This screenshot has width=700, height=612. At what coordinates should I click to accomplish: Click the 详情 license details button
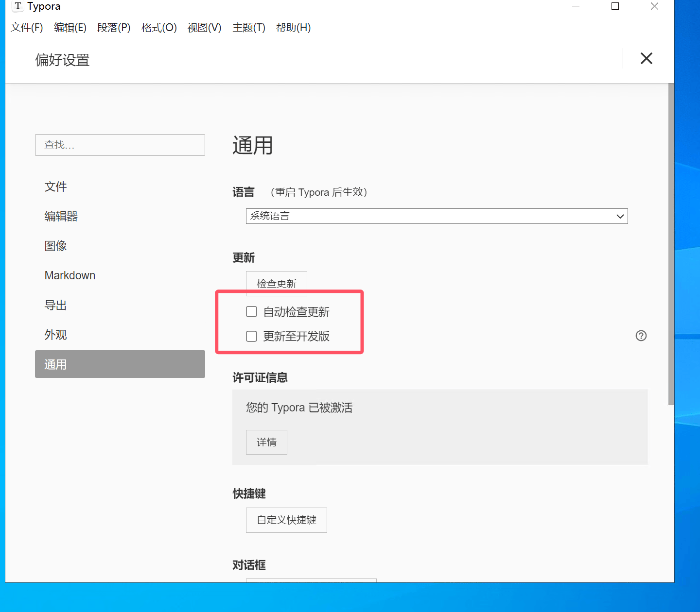click(266, 442)
